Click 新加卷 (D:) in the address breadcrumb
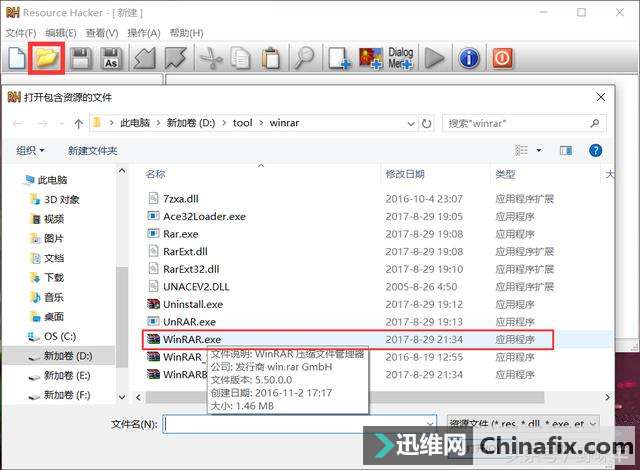Viewport: 640px width, 470px height. [191, 123]
